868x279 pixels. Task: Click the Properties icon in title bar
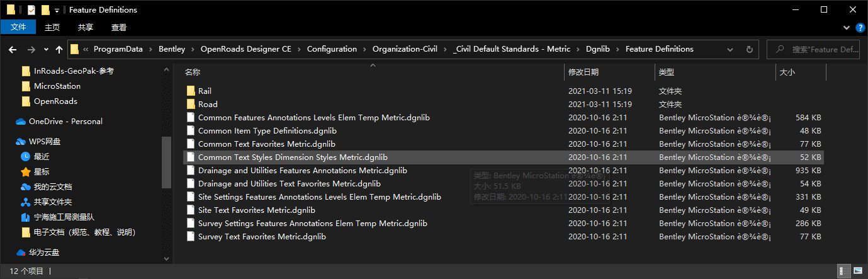point(31,10)
